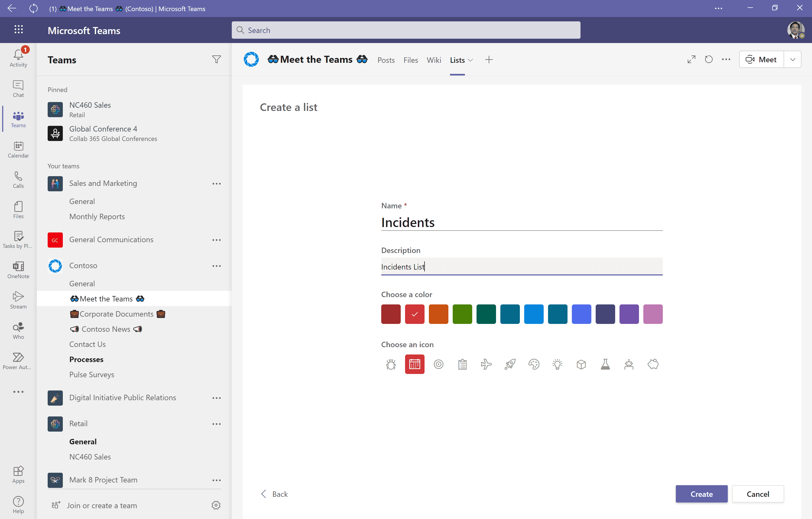Open team management settings gear
This screenshot has width=812, height=519.
click(216, 505)
